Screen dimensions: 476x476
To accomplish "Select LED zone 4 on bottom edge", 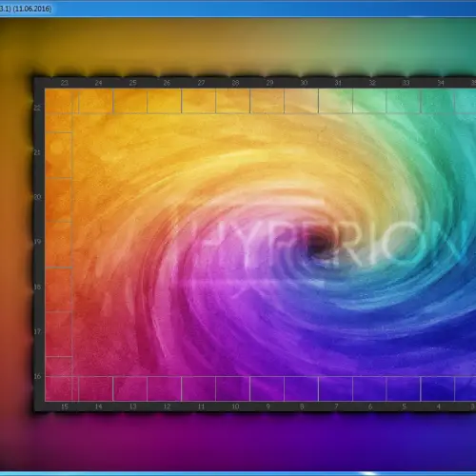I will pyautogui.click(x=438, y=388).
